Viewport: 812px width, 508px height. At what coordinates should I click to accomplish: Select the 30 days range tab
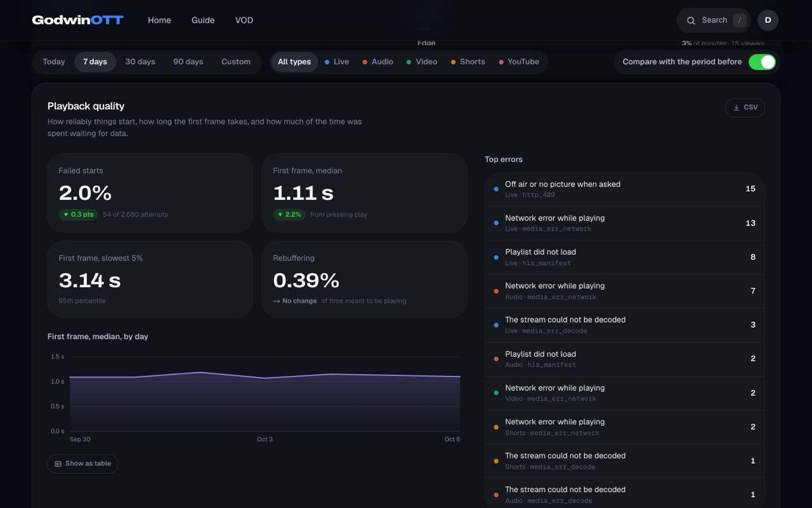click(x=140, y=62)
